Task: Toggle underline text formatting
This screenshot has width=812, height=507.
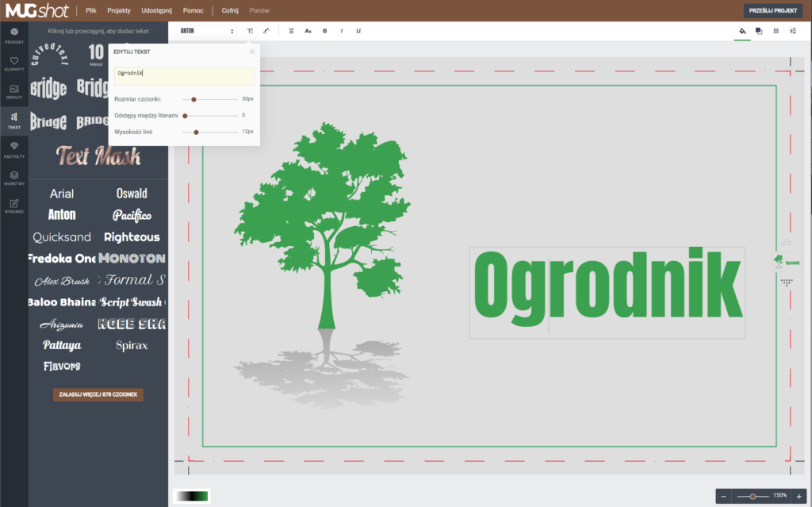Action: pos(358,31)
